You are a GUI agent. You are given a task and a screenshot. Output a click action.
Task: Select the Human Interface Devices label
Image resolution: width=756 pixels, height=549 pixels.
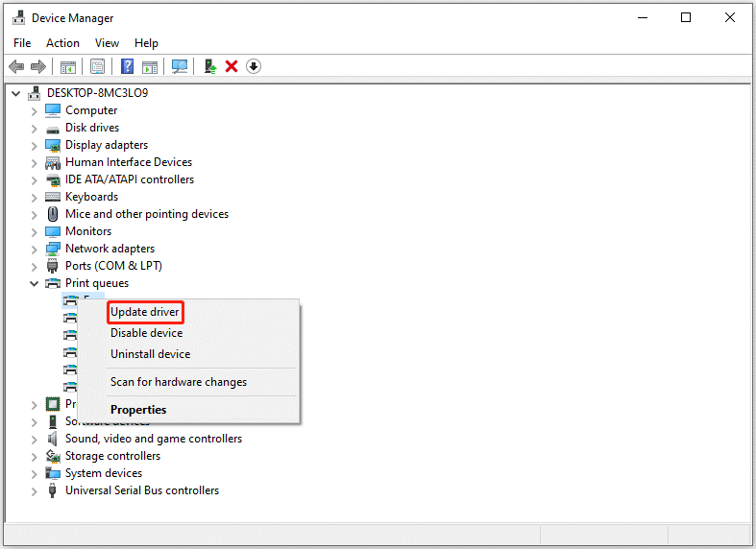point(129,162)
